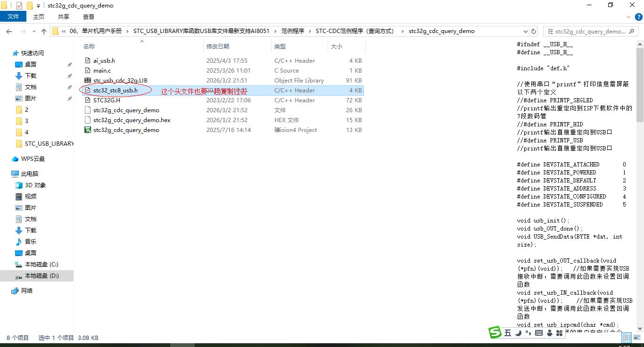The height and width of the screenshot is (347, 644).
Task: Click the Sogou input method S logo
Action: click(x=495, y=332)
